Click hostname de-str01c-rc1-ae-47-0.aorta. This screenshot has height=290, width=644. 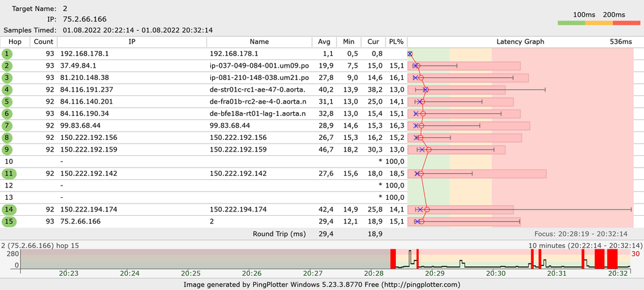click(x=257, y=90)
